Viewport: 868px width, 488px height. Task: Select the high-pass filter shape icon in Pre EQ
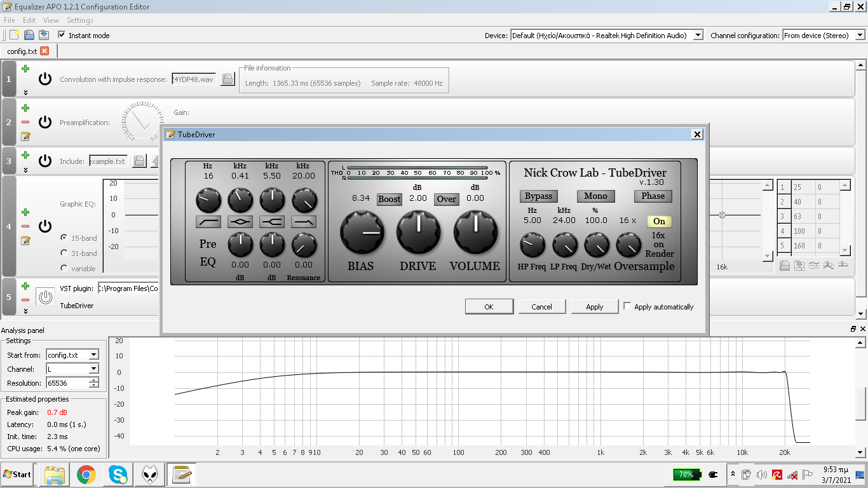[x=208, y=222]
